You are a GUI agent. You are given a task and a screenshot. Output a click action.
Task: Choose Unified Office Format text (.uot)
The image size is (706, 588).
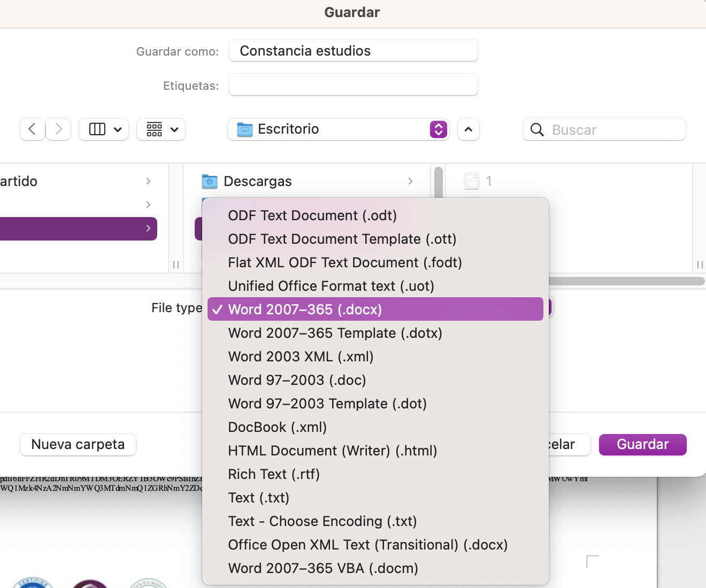coord(375,286)
